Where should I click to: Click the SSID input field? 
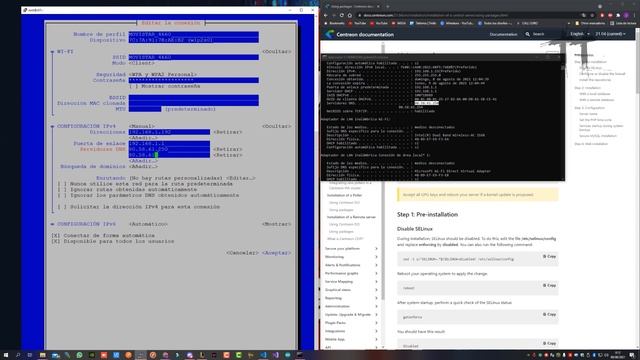click(x=193, y=58)
